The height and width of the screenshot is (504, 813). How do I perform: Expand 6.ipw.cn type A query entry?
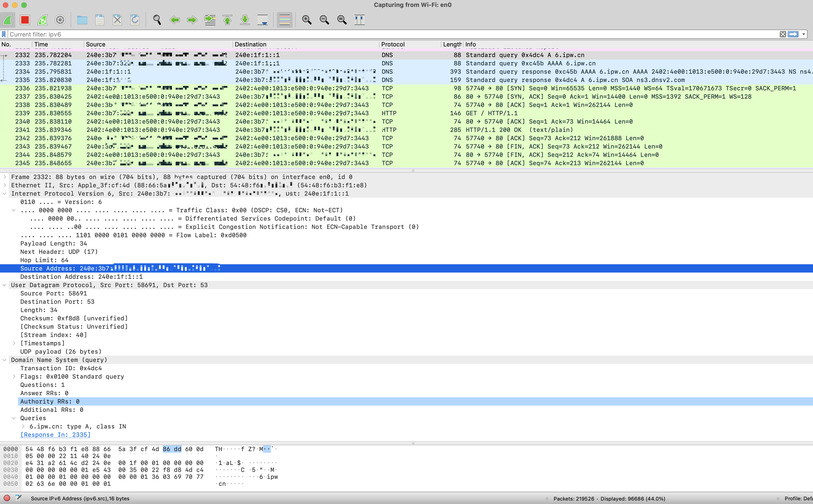[x=23, y=426]
